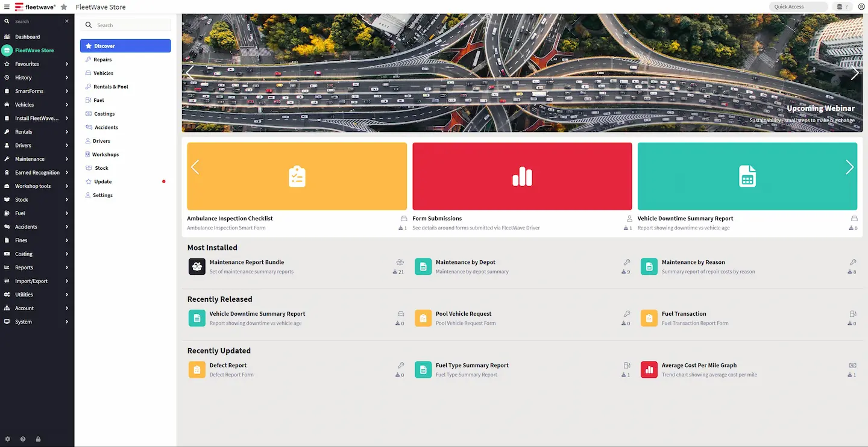Open the help question mark icon in sidebar footer
This screenshot has height=447, width=868.
[23, 439]
